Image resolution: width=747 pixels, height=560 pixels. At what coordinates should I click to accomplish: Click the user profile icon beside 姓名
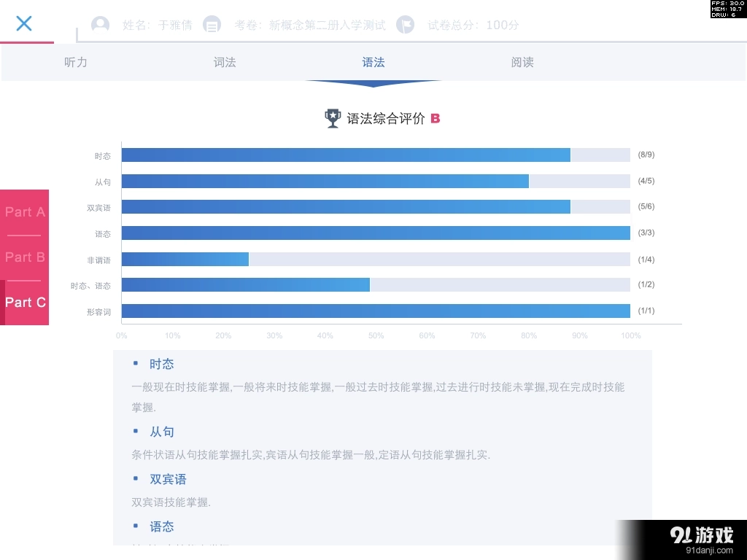pos(99,24)
